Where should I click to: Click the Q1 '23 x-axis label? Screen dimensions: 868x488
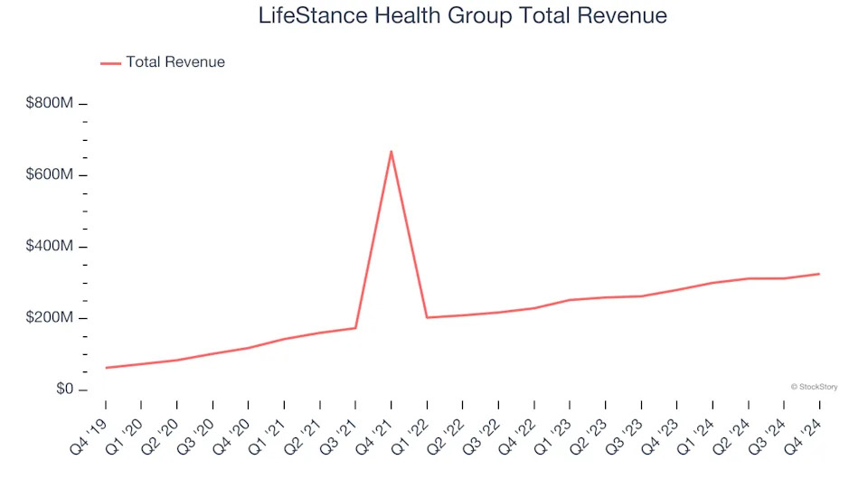click(552, 436)
